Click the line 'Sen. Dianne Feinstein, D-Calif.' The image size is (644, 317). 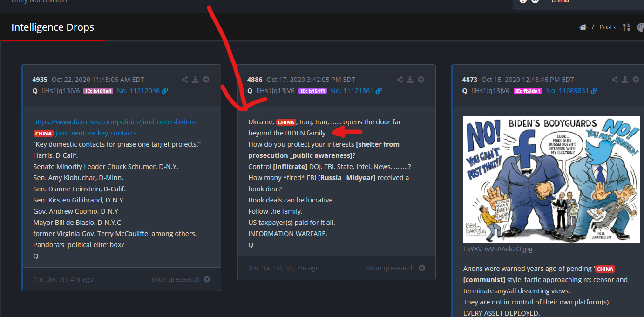[80, 189]
